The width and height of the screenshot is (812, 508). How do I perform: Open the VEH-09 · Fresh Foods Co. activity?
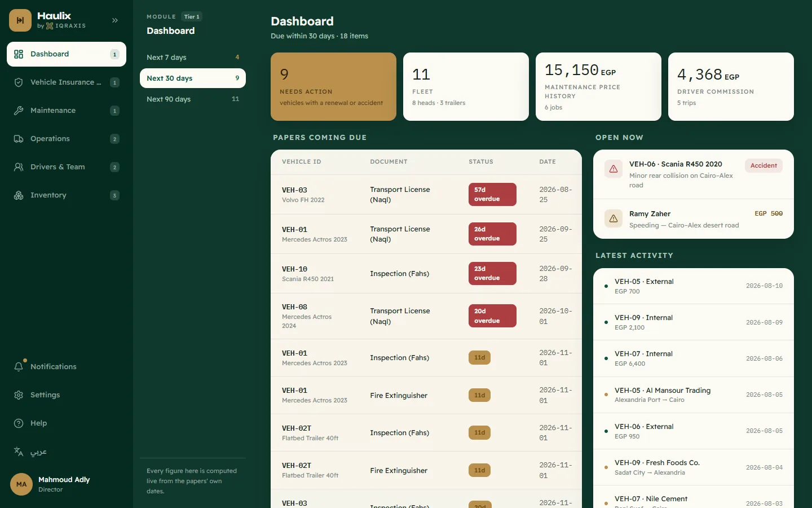(694, 467)
